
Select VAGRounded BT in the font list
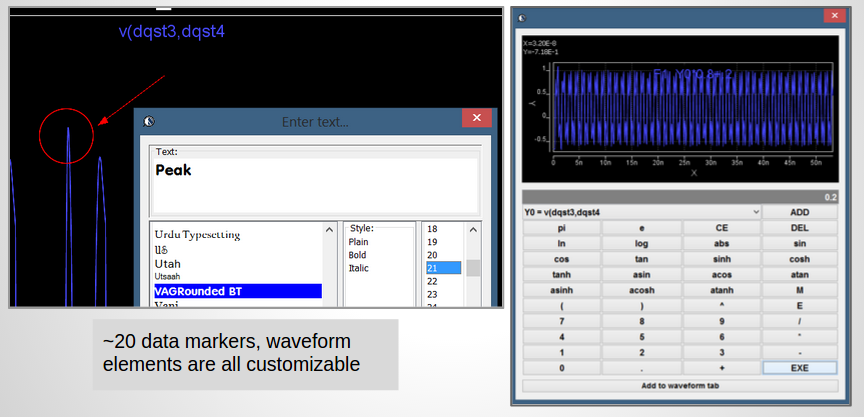point(237,291)
